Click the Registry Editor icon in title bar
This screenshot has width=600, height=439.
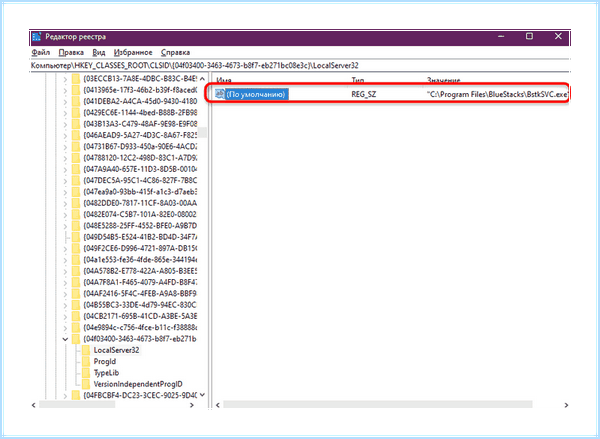[37, 37]
